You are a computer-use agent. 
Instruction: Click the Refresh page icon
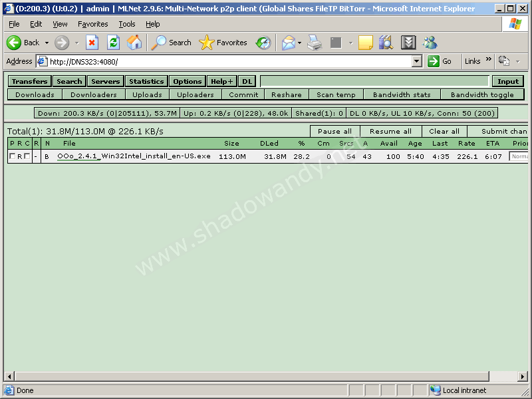[x=113, y=43]
